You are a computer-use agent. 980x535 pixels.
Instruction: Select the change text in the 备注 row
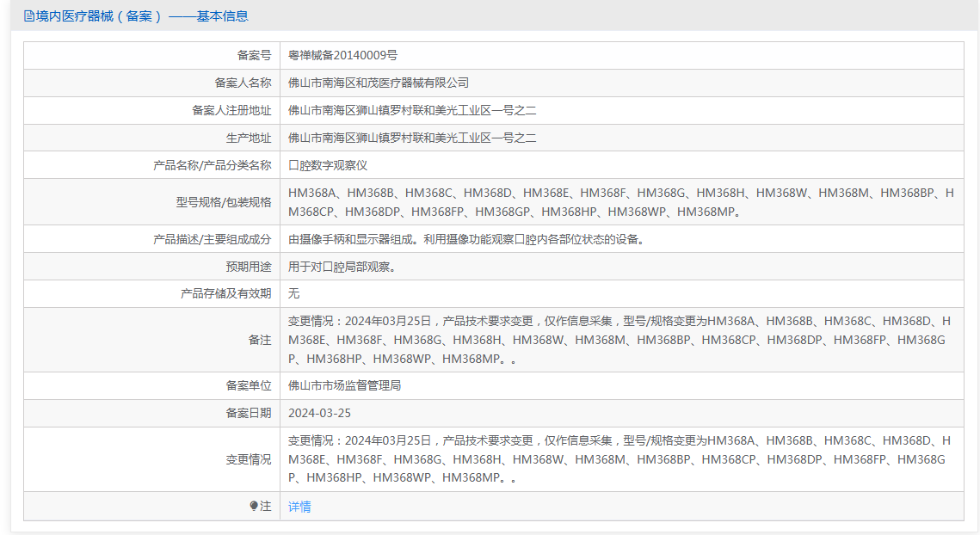point(619,340)
